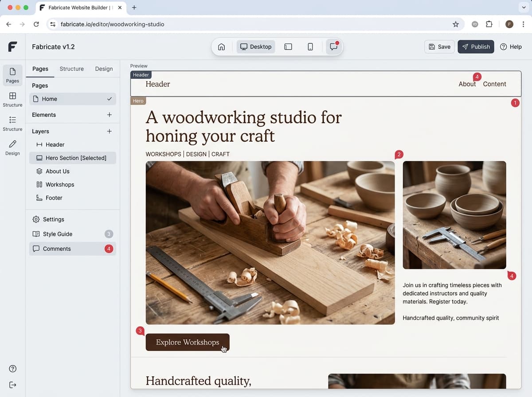Click the About link in preview header
532x397 pixels.
pos(467,84)
